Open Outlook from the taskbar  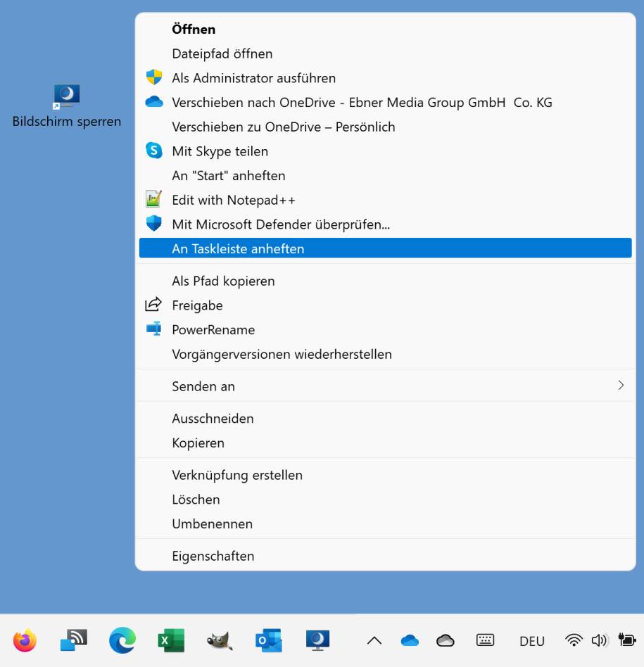click(x=268, y=640)
